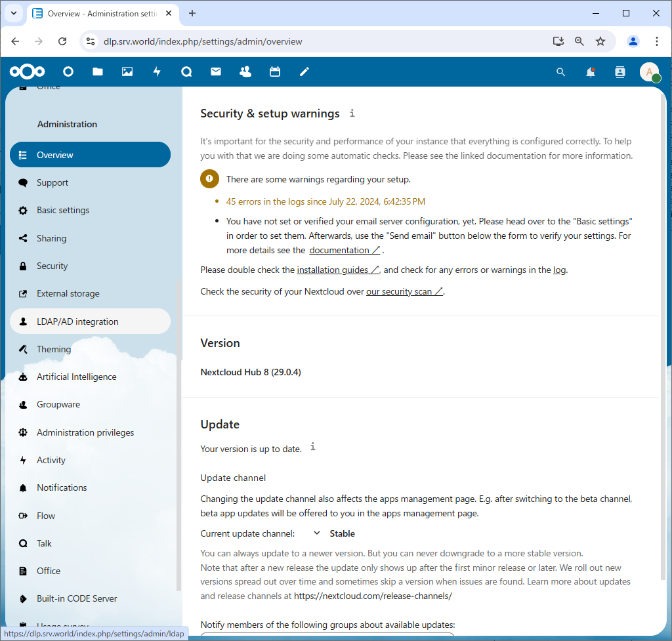Close the Overview browser tab
Viewport: 672px width, 641px height.
pos(169,13)
